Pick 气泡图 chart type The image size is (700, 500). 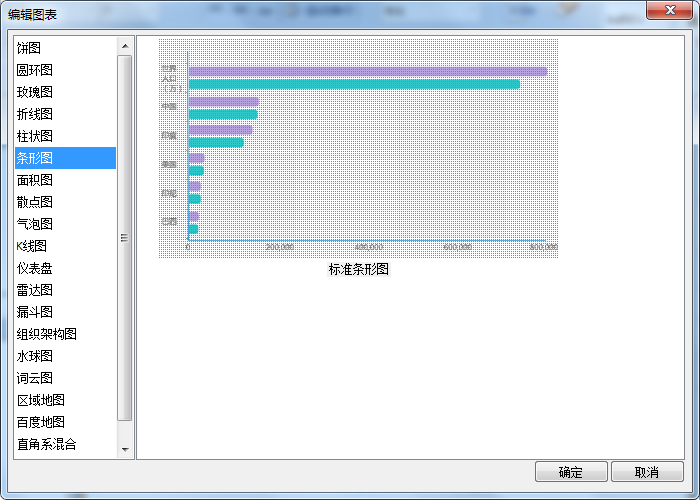click(34, 224)
